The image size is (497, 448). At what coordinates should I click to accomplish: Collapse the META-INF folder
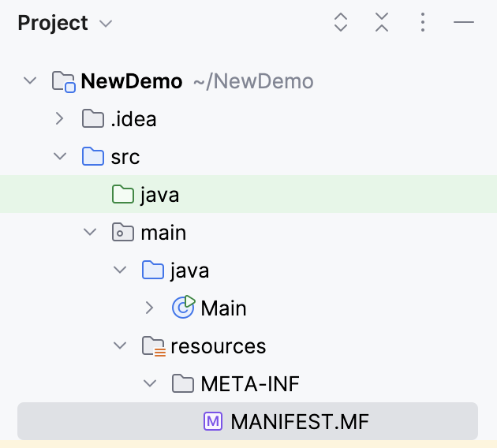pyautogui.click(x=150, y=384)
